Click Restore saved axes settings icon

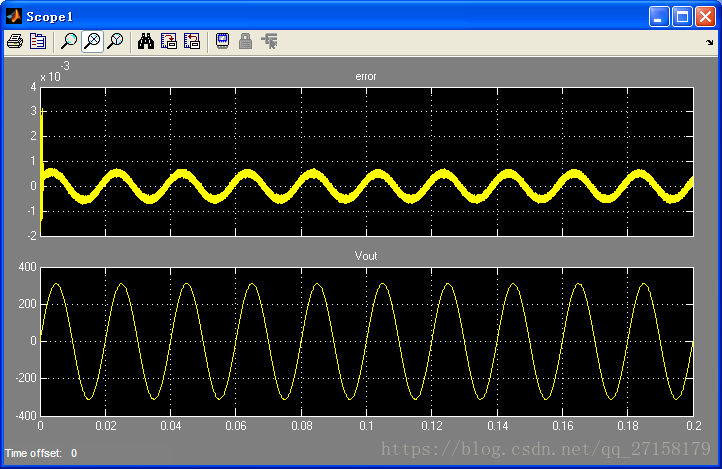click(192, 41)
